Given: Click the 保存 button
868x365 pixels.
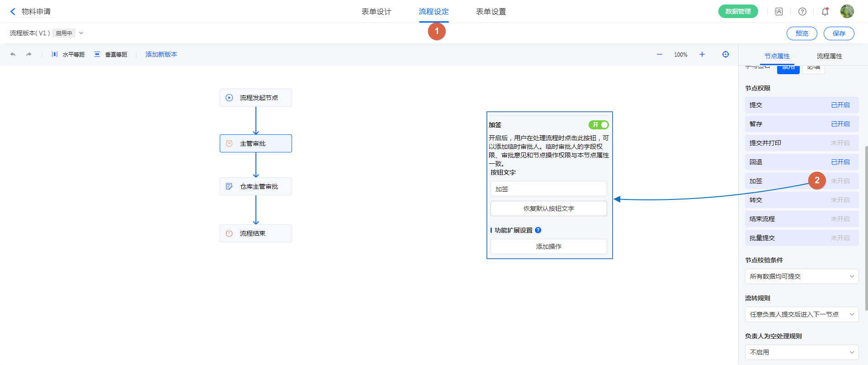Looking at the screenshot, I should click(839, 33).
